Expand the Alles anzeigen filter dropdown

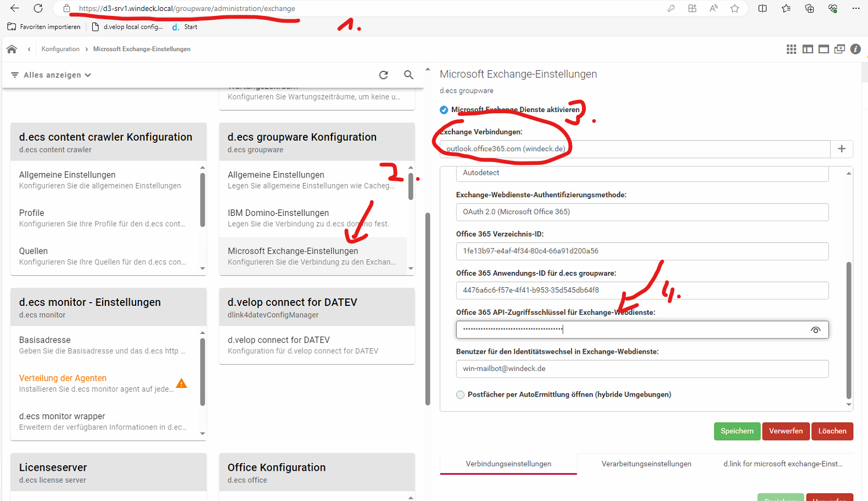[x=52, y=75]
